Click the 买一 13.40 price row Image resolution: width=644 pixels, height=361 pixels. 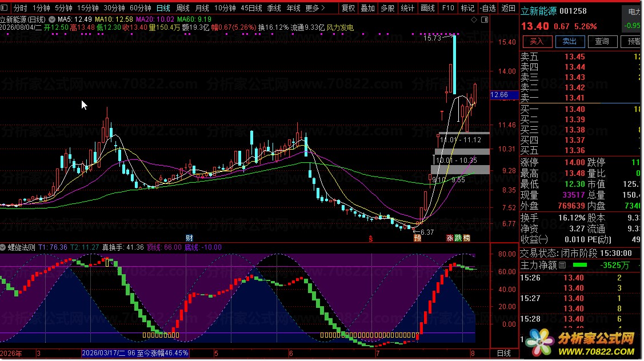click(x=581, y=109)
